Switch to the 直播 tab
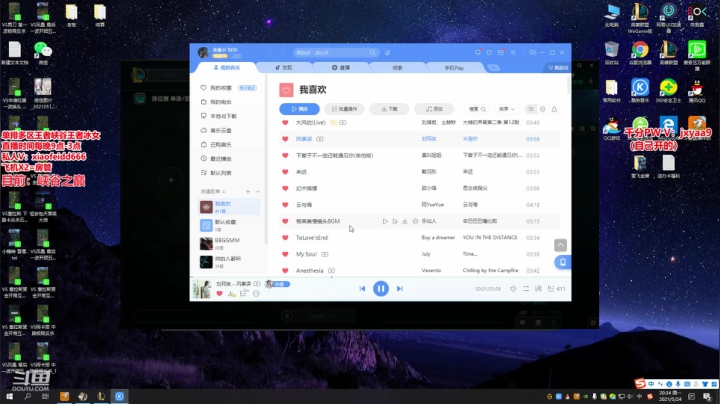The height and width of the screenshot is (404, 720). tap(341, 67)
